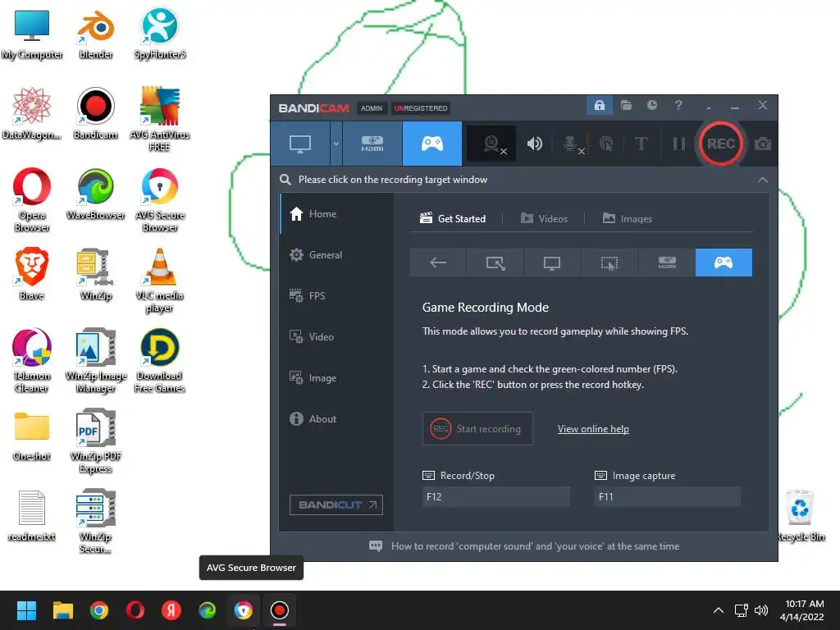Image resolution: width=840 pixels, height=630 pixels.
Task: Open Video settings in sidebar
Action: coord(336,337)
